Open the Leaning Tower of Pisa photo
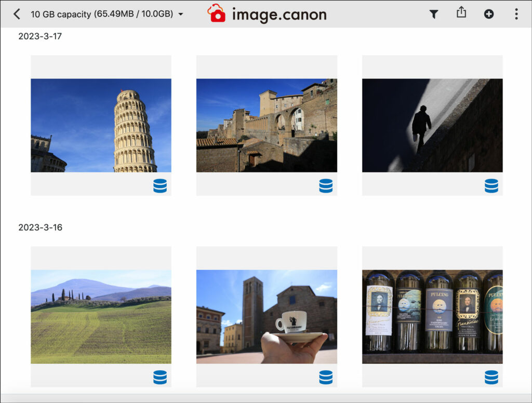The width and height of the screenshot is (532, 403). point(101,125)
